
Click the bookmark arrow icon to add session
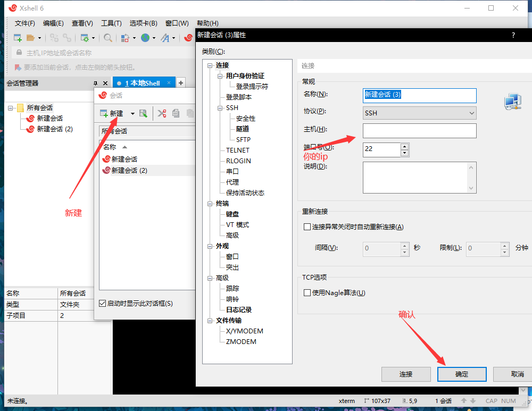[x=18, y=67]
